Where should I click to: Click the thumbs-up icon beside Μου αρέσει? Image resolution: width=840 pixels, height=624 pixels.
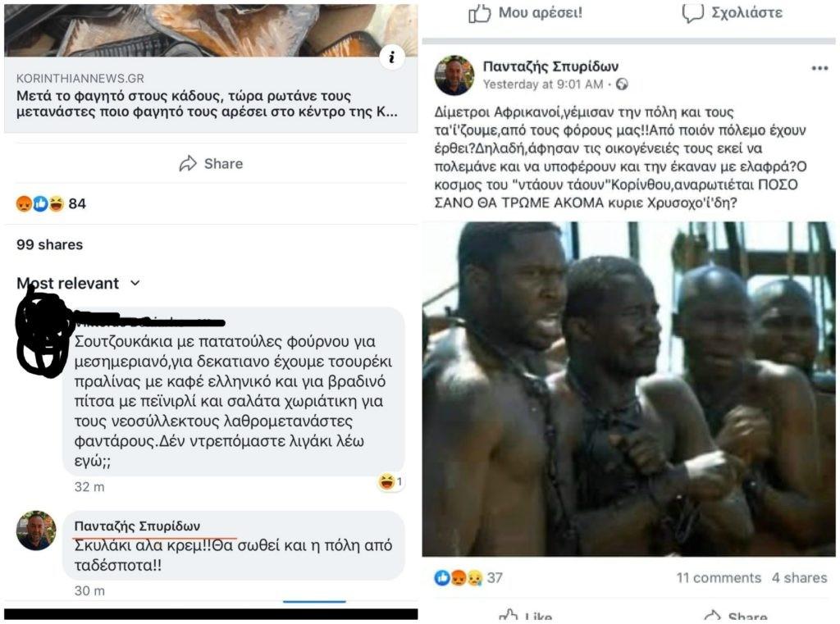coord(479,12)
